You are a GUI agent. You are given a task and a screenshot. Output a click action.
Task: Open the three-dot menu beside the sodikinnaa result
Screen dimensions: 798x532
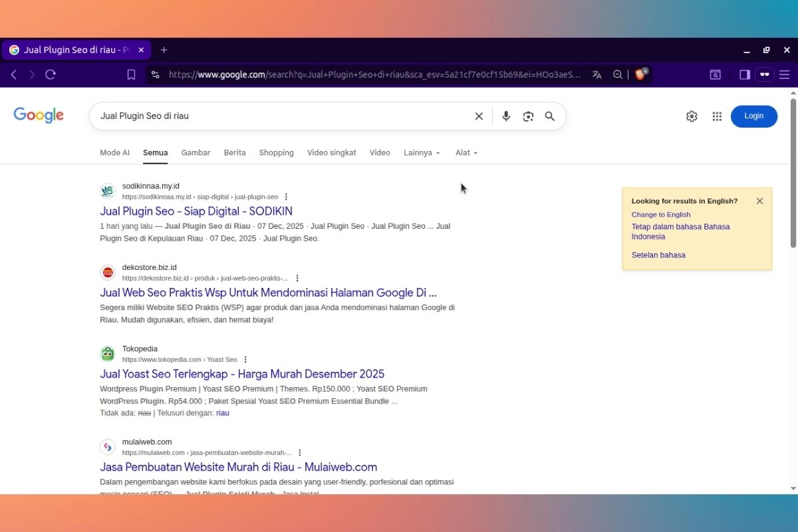[x=286, y=196]
